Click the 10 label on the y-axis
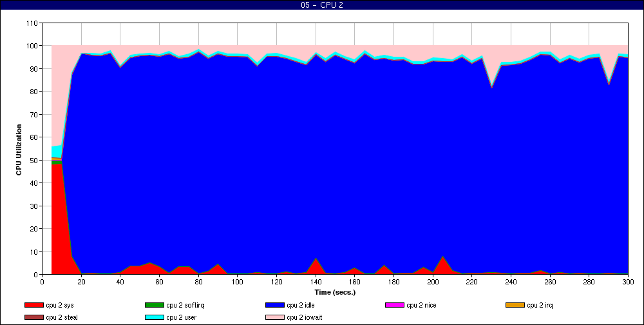 33,251
